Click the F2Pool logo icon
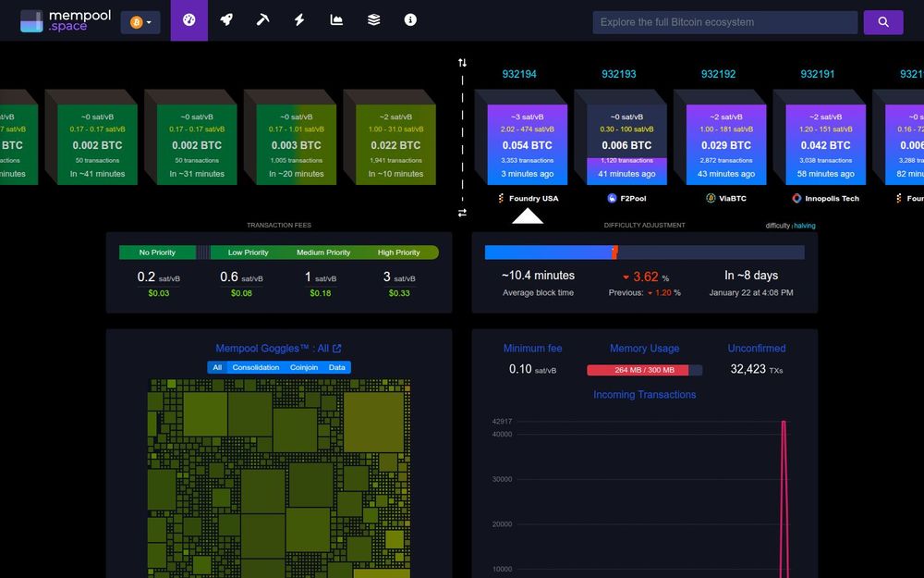This screenshot has width=924, height=578. [612, 198]
